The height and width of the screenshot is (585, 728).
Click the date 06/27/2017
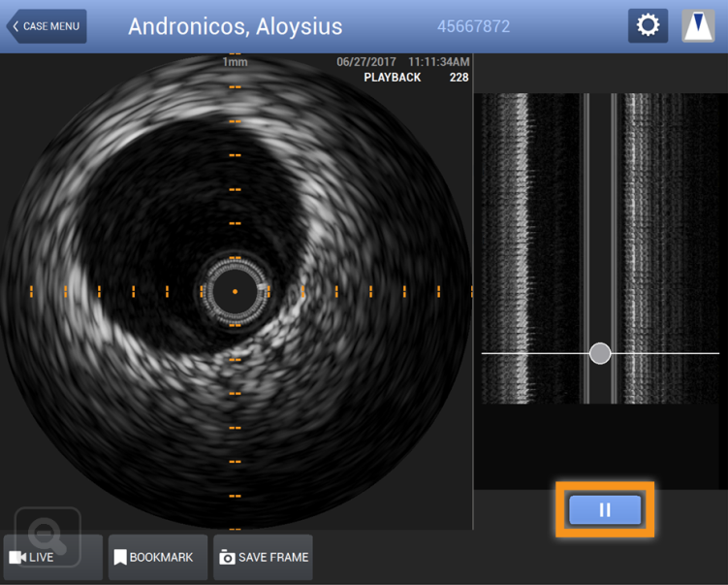click(366, 62)
